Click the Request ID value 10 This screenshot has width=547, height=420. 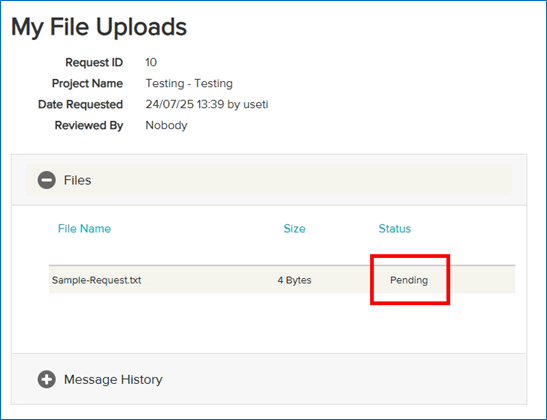click(151, 62)
